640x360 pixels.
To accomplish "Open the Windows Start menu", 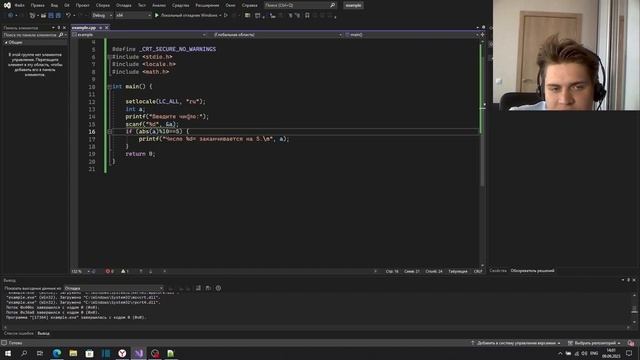I will pos(8,353).
